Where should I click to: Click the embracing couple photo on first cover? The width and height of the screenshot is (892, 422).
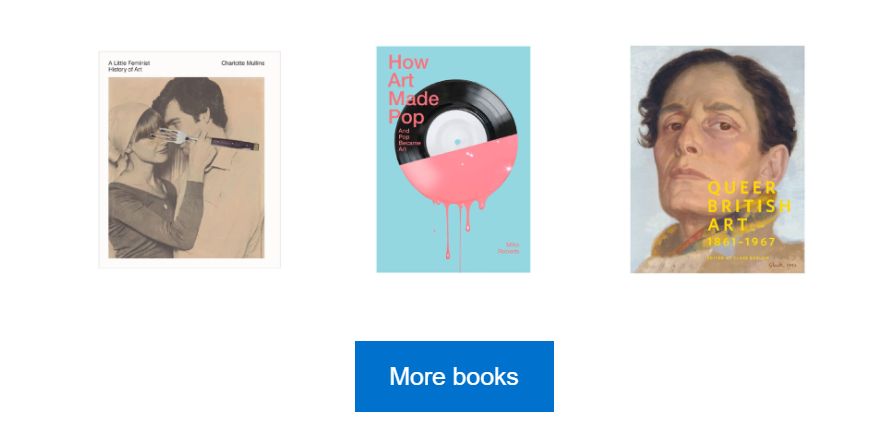187,168
